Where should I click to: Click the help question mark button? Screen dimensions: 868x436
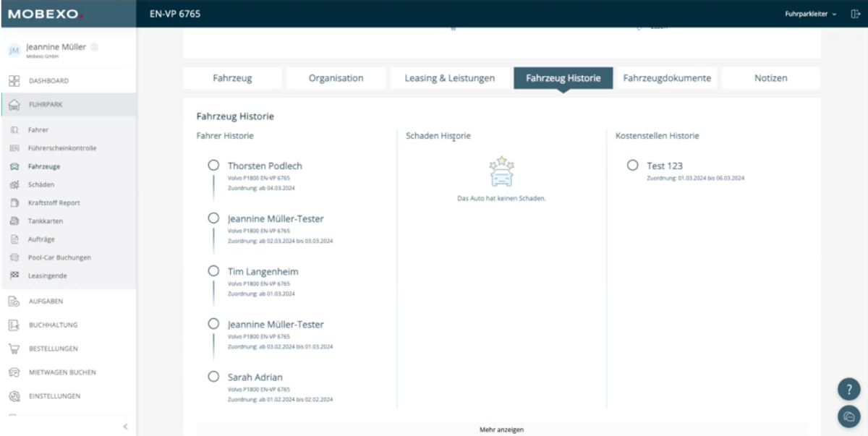pyautogui.click(x=848, y=389)
